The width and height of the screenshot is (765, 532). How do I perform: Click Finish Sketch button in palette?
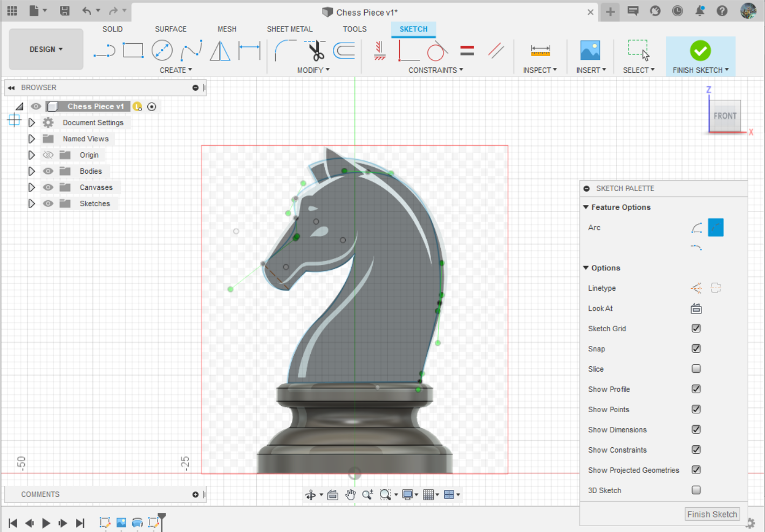pyautogui.click(x=712, y=514)
